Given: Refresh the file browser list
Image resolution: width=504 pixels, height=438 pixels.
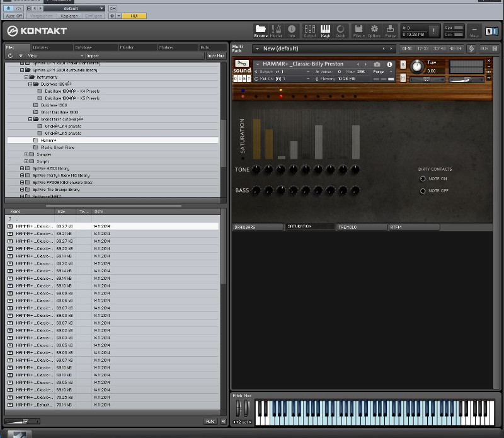Looking at the screenshot, I should click(11, 55).
